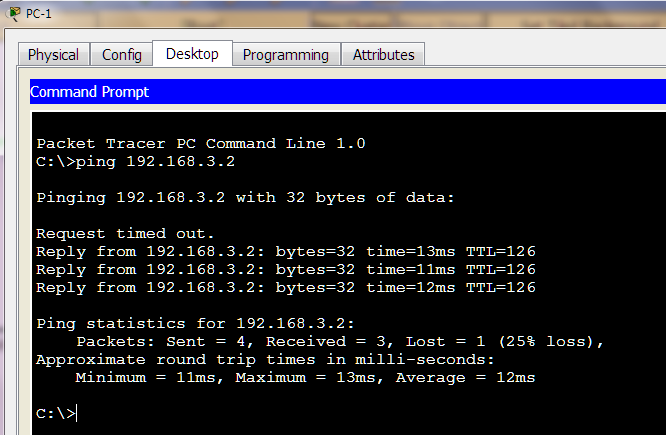Click 'Approximate round trip times' line

(x=265, y=360)
